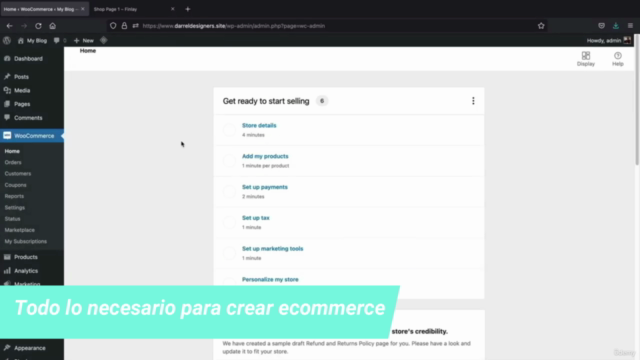This screenshot has height=360, width=640.
Task: Click the Store details completion circle
Action: pyautogui.click(x=229, y=130)
